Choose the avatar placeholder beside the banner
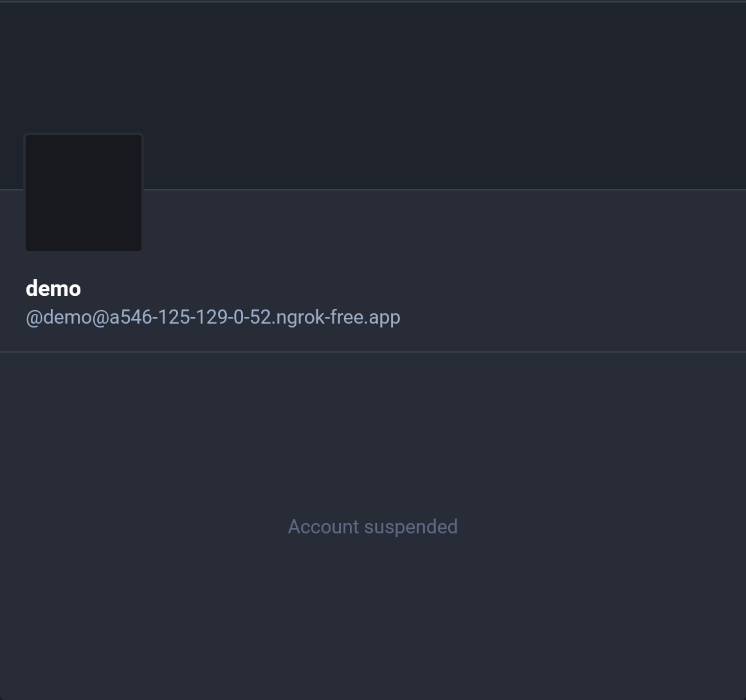Viewport: 746px width, 700px height. coord(84,192)
